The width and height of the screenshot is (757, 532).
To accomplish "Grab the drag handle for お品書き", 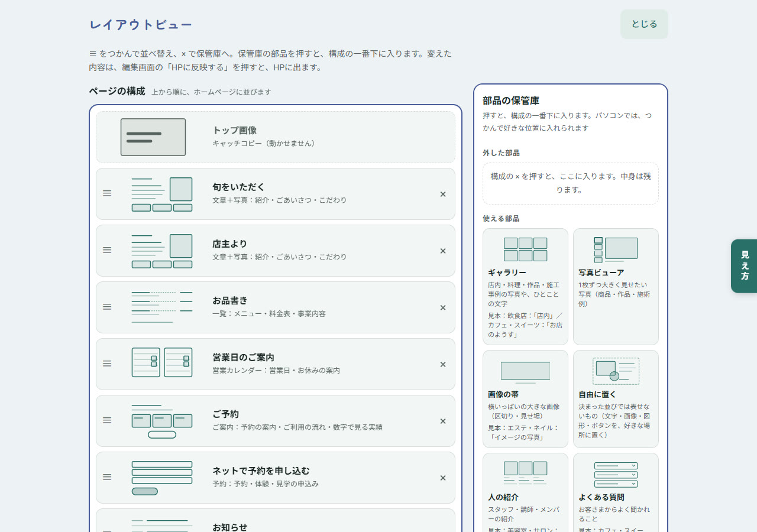I will point(107,307).
